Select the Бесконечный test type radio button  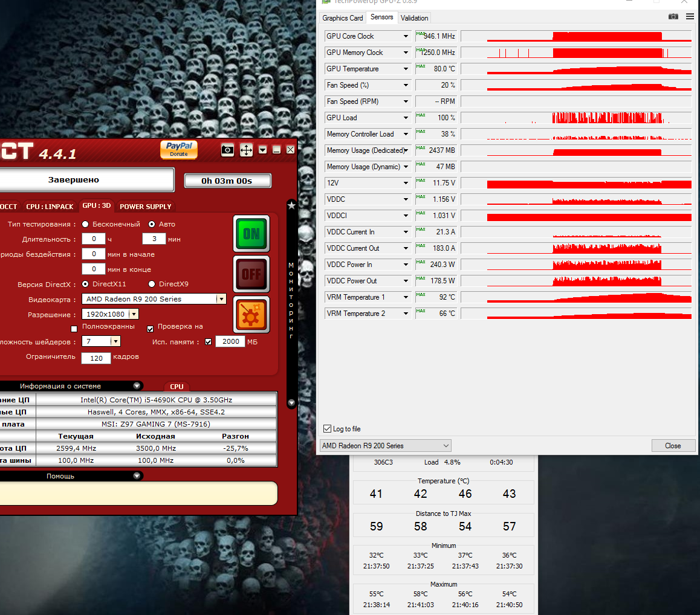click(85, 224)
